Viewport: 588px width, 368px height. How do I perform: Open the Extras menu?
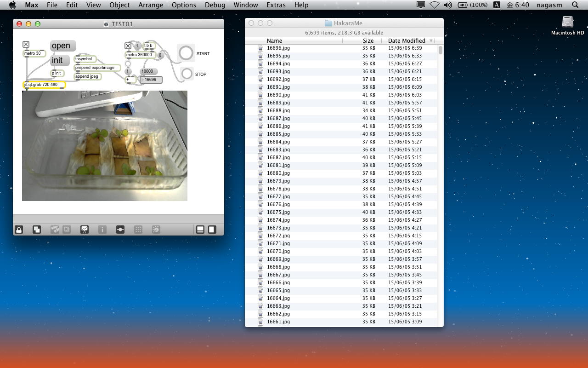point(276,5)
